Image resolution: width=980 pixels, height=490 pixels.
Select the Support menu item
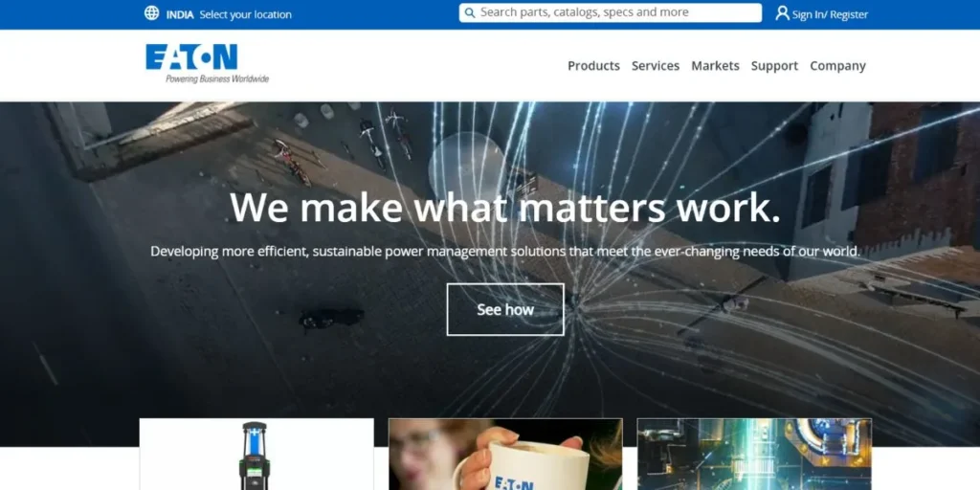pos(774,66)
